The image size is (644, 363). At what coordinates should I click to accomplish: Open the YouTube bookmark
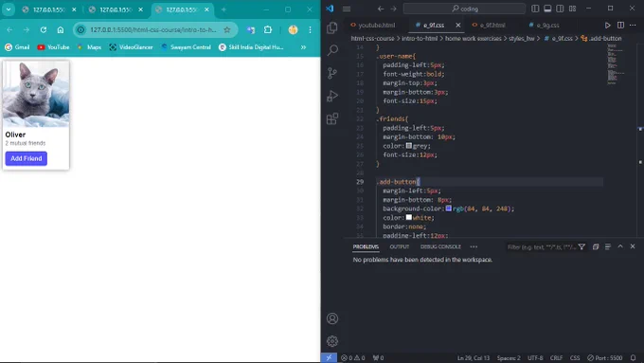click(x=53, y=47)
